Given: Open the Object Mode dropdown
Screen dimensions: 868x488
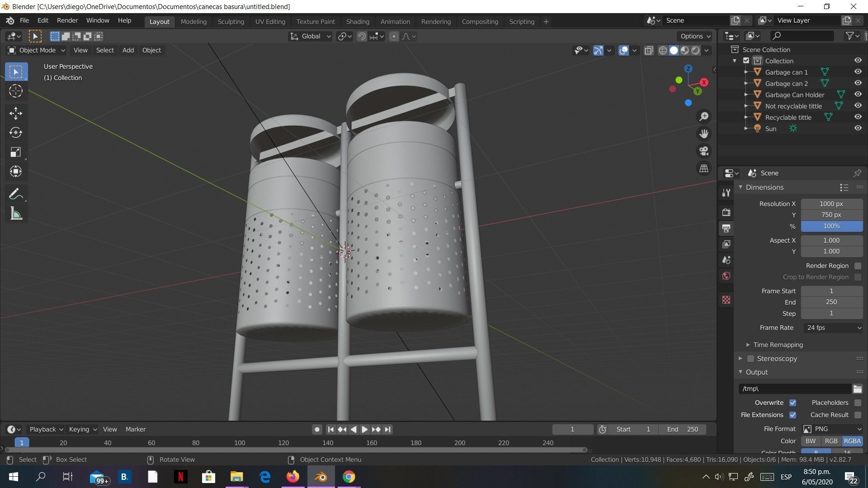Looking at the screenshot, I should pos(37,50).
